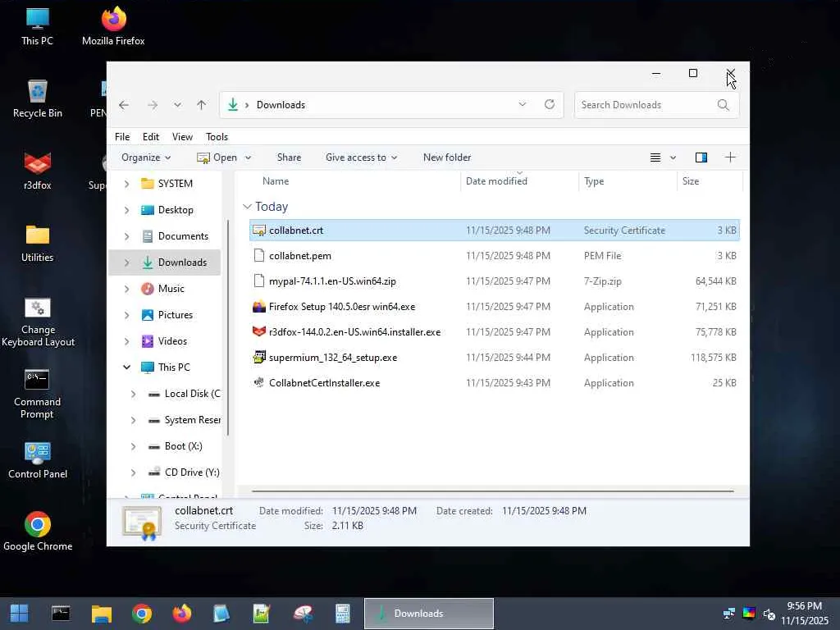Click the horizontal scrollbar in file list
The width and height of the screenshot is (840, 630).
[492, 491]
